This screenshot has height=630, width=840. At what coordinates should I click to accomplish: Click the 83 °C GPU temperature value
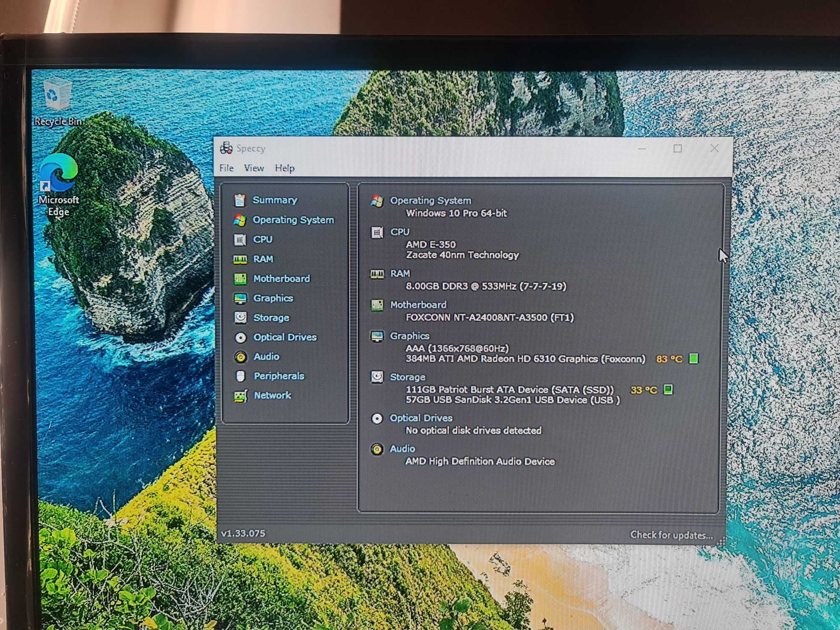tap(669, 359)
